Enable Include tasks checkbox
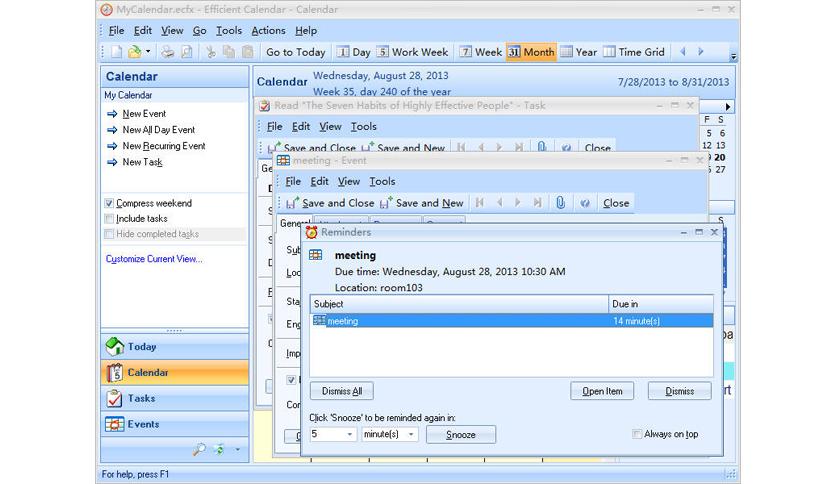The image size is (836, 484). coord(109,219)
